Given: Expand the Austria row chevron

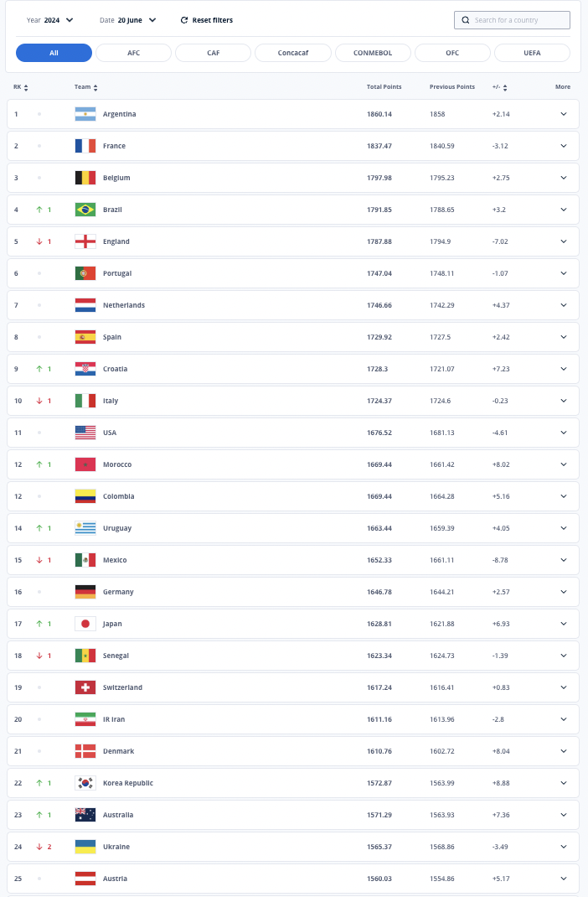Looking at the screenshot, I should click(564, 878).
